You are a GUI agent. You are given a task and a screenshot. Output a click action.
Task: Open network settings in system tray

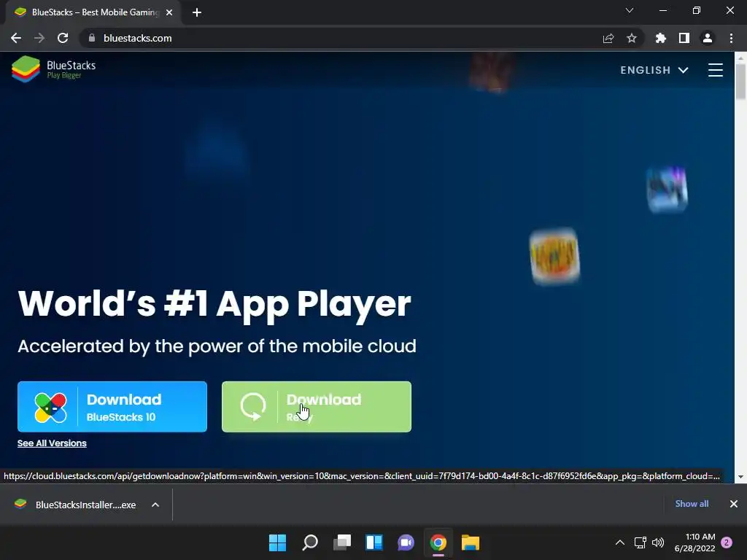640,542
